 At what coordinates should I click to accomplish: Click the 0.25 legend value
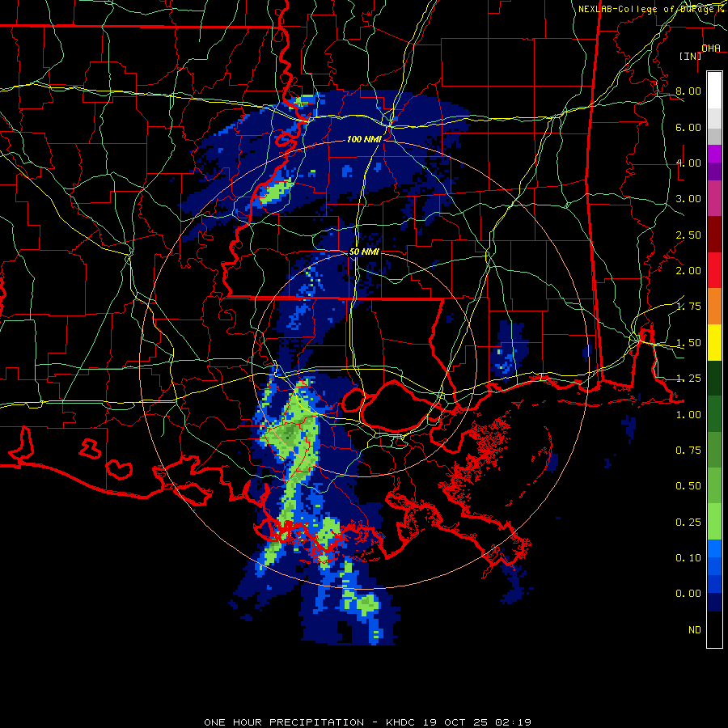[x=688, y=523]
